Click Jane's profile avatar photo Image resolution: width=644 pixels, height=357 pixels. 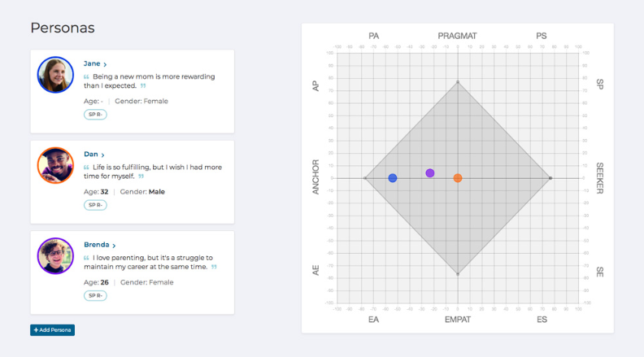55,75
